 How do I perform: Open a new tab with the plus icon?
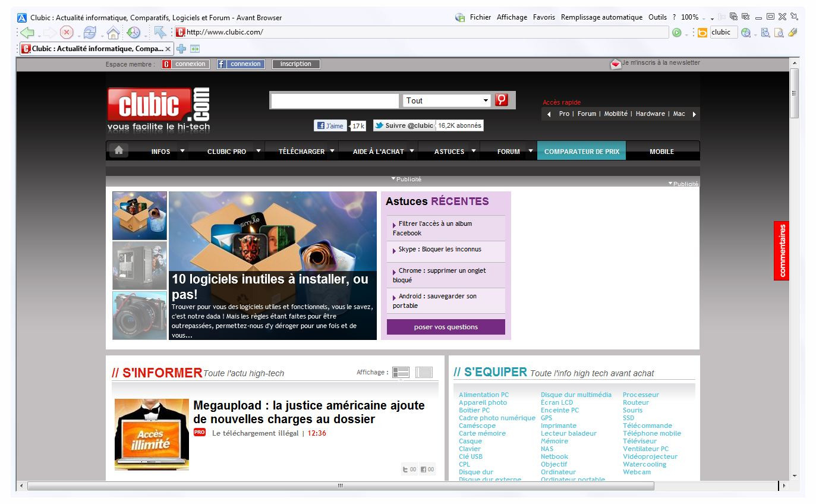click(x=181, y=49)
